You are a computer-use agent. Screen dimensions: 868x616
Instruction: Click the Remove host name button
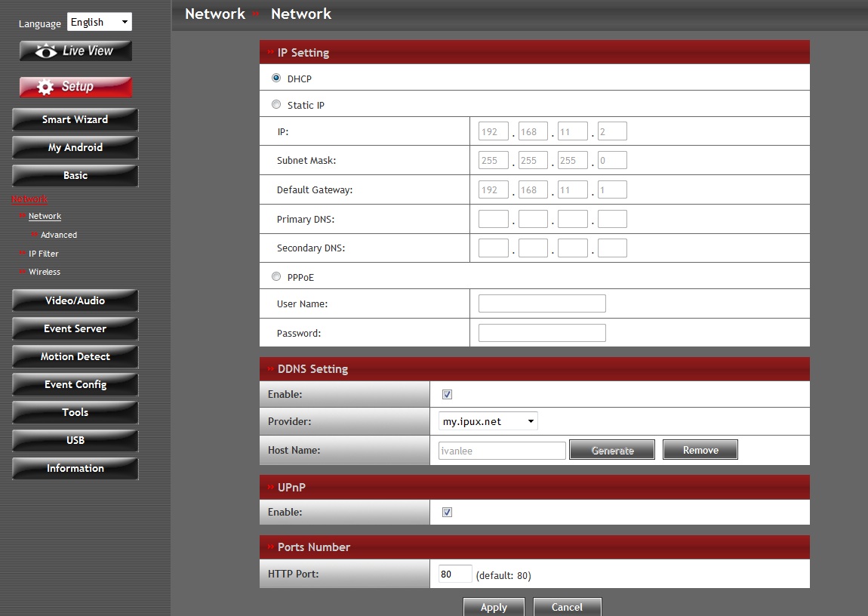point(700,450)
